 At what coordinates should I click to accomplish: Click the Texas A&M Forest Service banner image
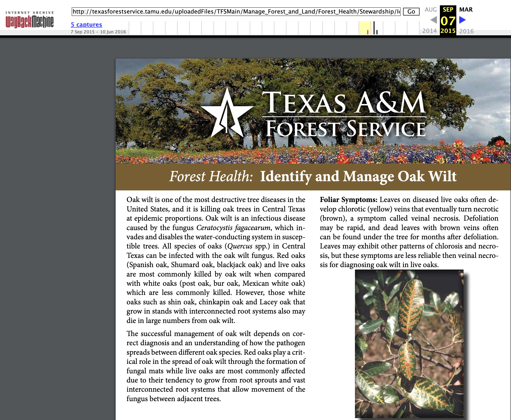tap(313, 111)
